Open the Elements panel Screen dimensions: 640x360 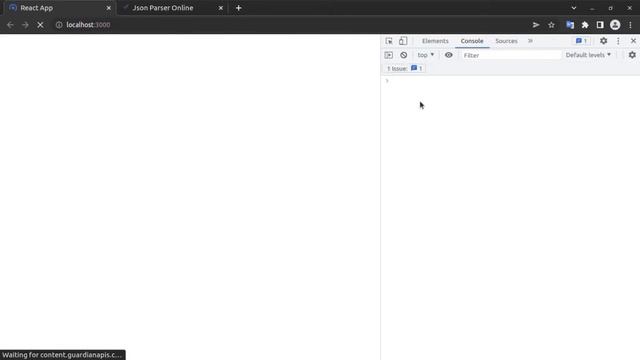pos(435,41)
